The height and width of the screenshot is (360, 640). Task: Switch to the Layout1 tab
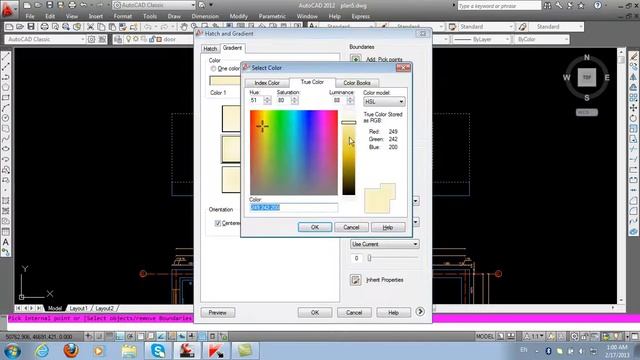(78, 308)
